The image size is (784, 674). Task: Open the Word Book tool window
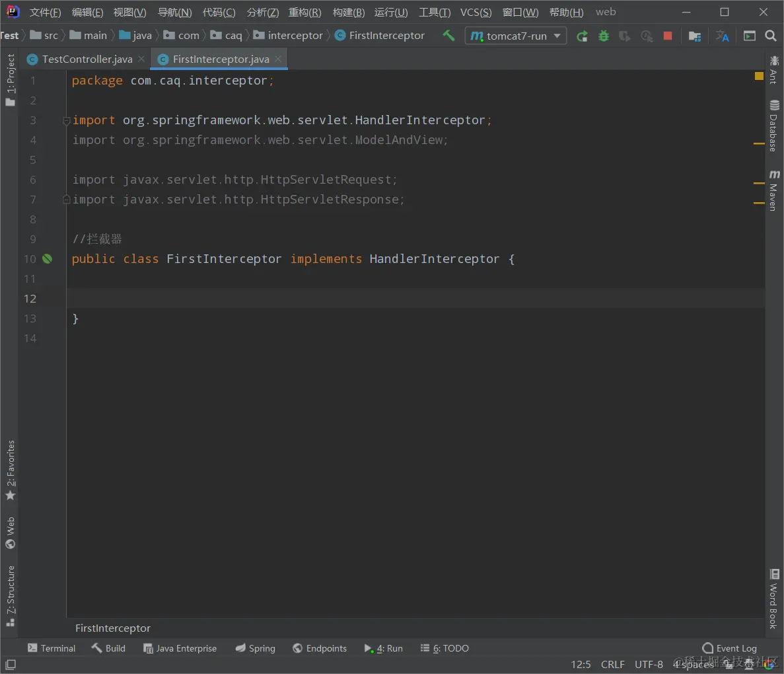tap(774, 599)
